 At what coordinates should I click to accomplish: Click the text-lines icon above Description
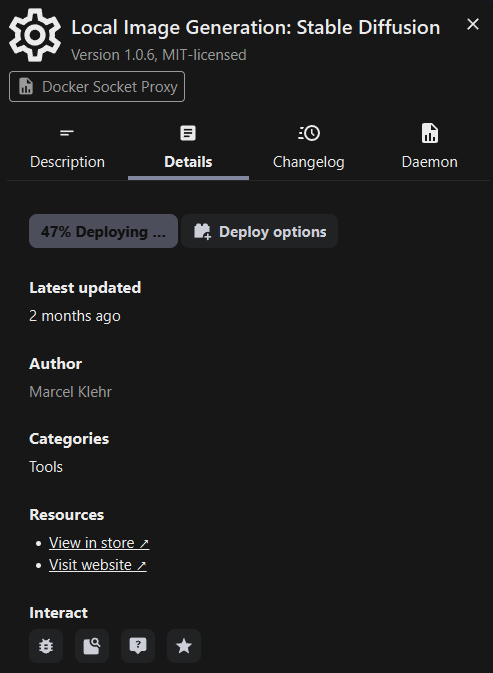[67, 133]
